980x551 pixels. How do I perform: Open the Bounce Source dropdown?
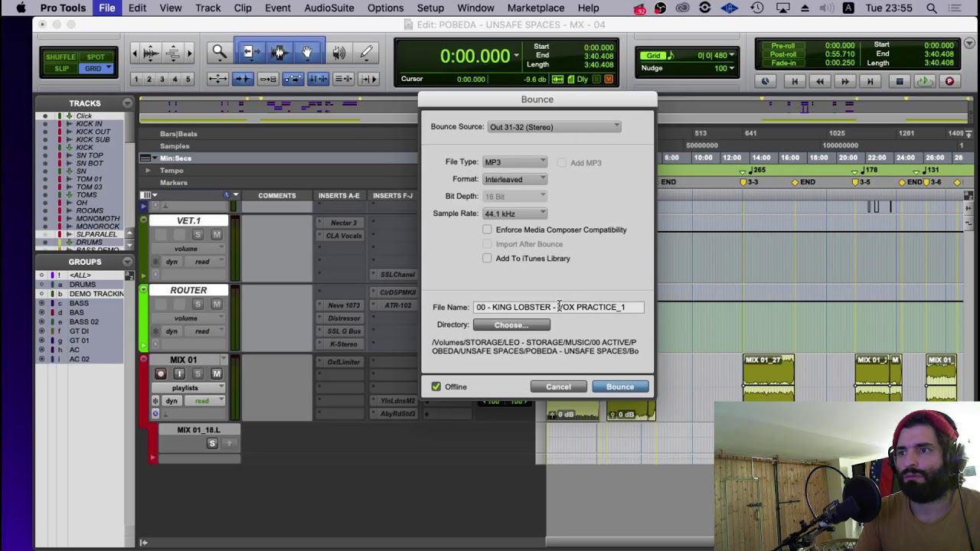click(x=554, y=127)
